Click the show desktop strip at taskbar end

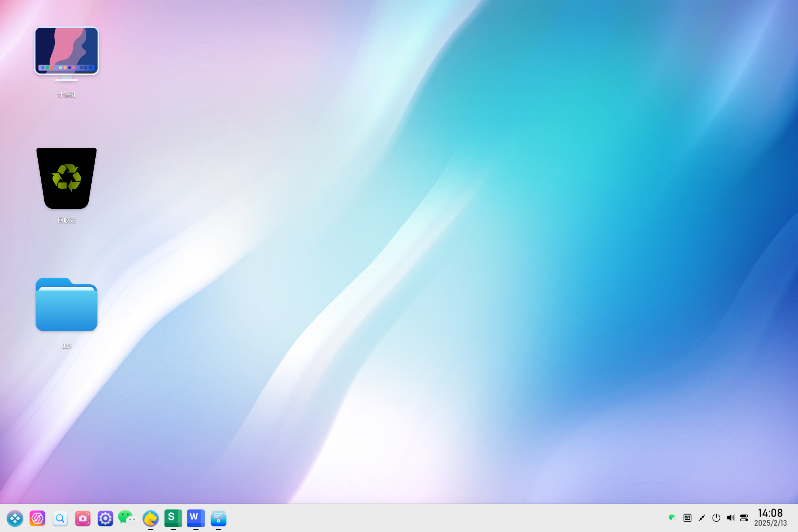795,518
